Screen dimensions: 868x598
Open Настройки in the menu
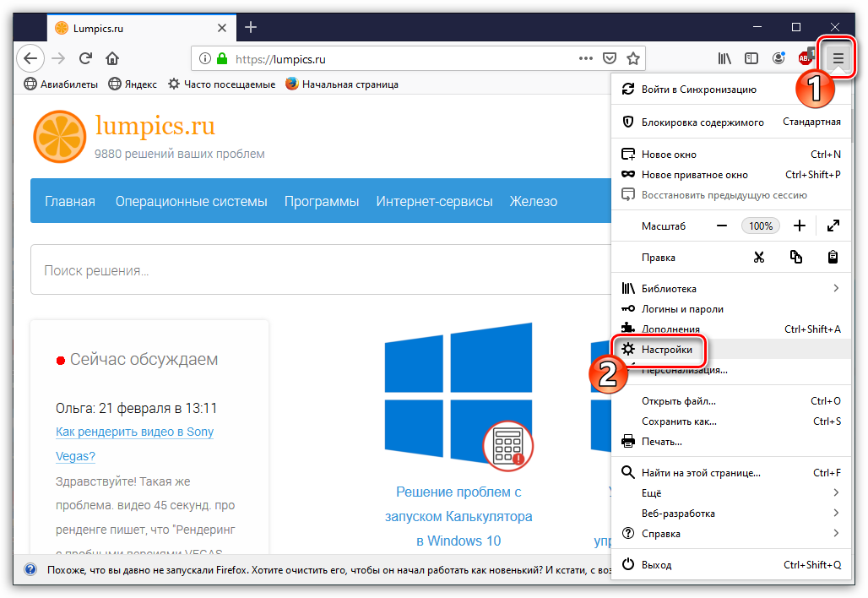(x=730, y=350)
